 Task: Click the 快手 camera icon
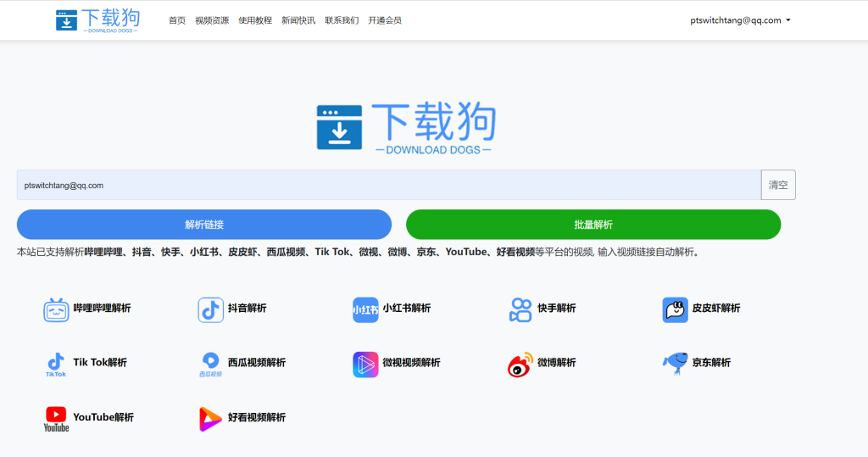(x=520, y=309)
